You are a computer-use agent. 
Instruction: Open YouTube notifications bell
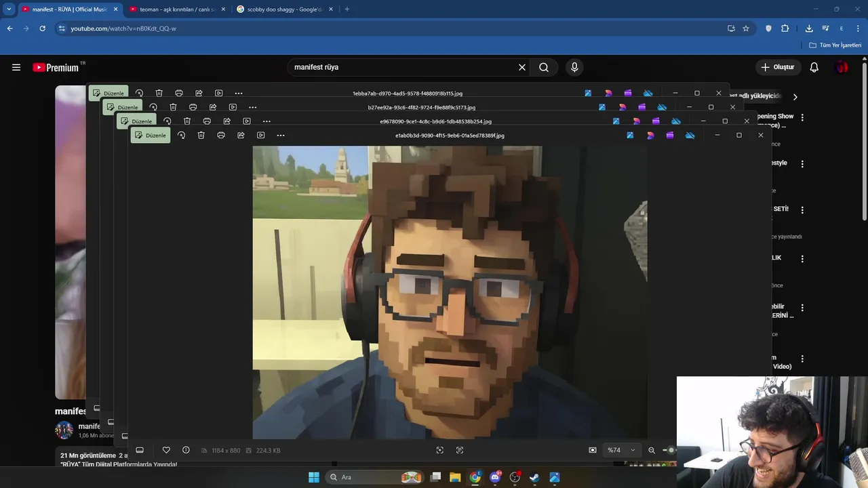[x=814, y=67]
